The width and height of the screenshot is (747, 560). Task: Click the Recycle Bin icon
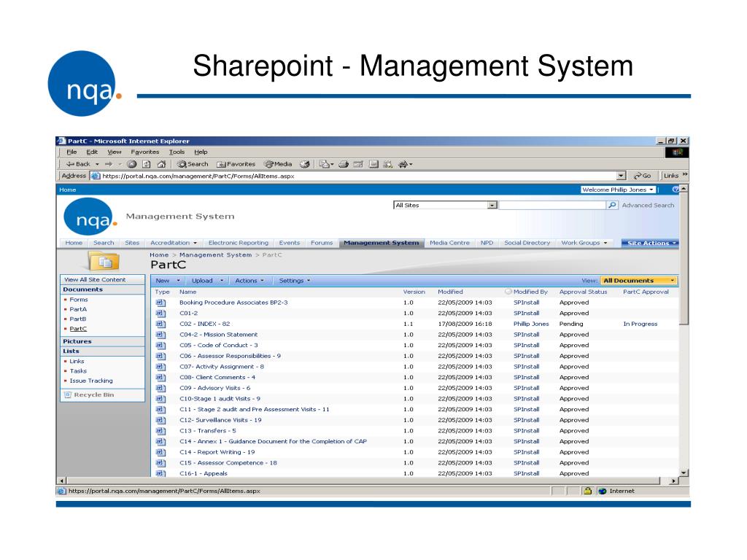(x=68, y=394)
